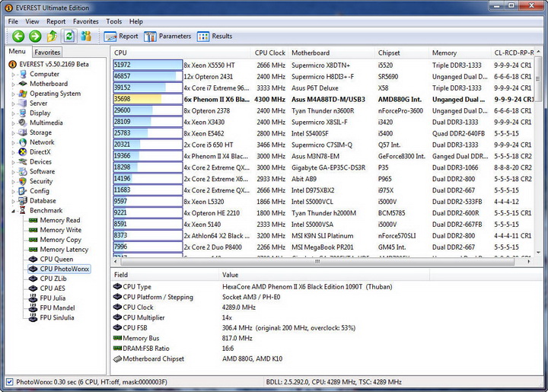Sort by the Memory column header
Viewport: 548px width, 392px height.
pyautogui.click(x=460, y=53)
